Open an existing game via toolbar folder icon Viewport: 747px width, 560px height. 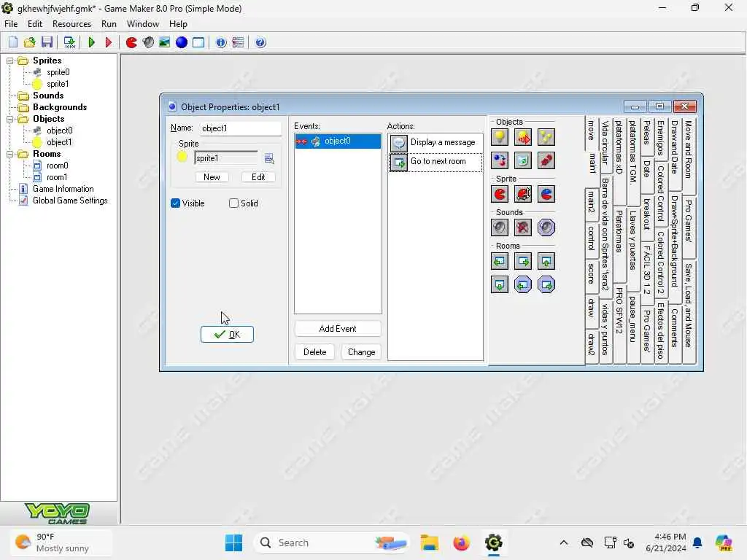pyautogui.click(x=29, y=42)
